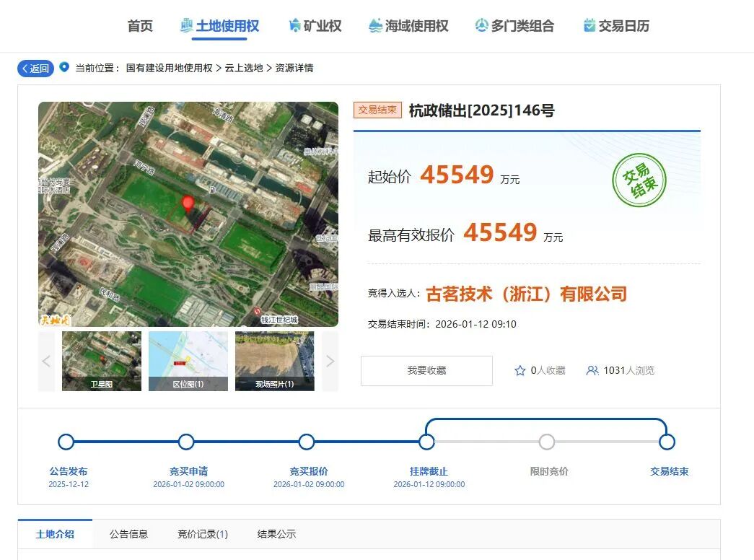Click the location pin in breadcrumb bar
The image size is (754, 560).
click(65, 68)
